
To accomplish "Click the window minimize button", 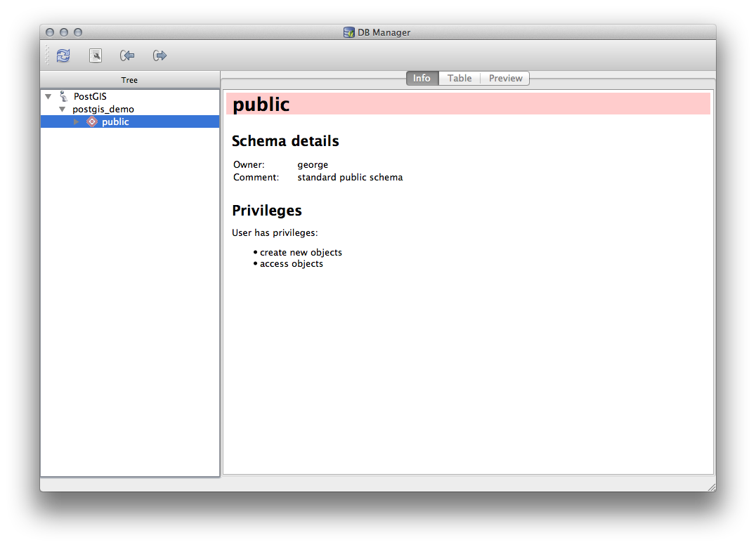I will tap(63, 32).
